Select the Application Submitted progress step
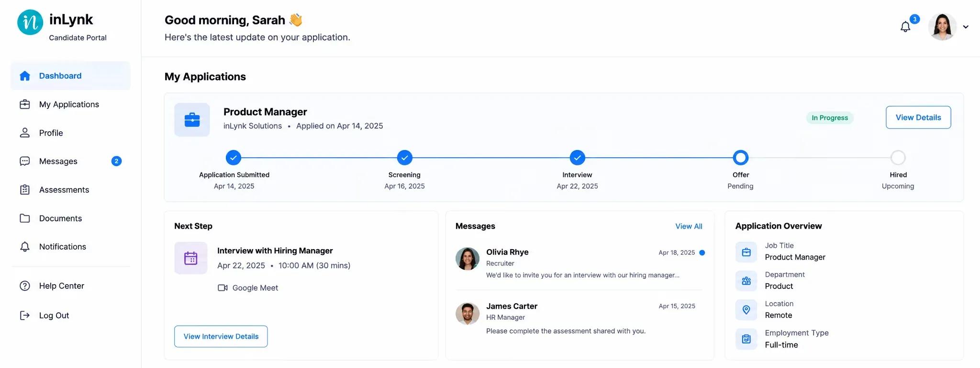980x368 pixels. point(234,158)
